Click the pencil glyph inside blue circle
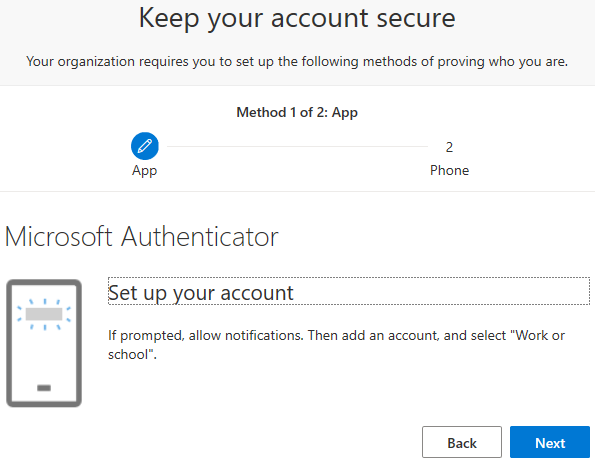The height and width of the screenshot is (463, 595). 145,146
